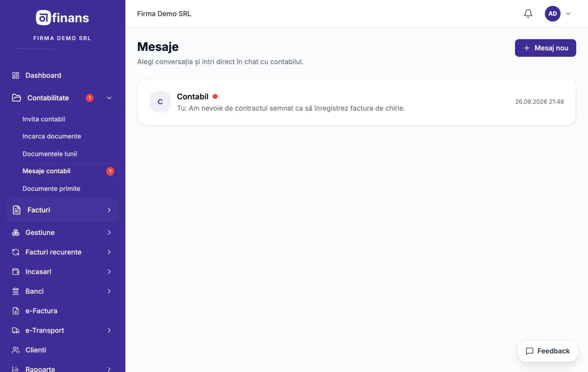This screenshot has width=588, height=372.
Task: Create a new message with Mesaj nou
Action: [545, 48]
